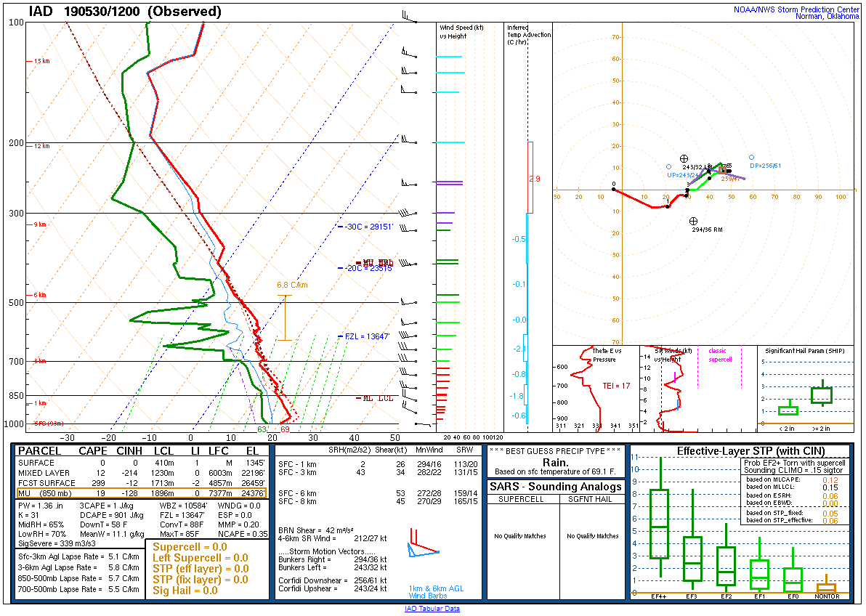The height and width of the screenshot is (616, 866).
Task: Click the 4-6km SR Wind value row
Action: point(333,539)
